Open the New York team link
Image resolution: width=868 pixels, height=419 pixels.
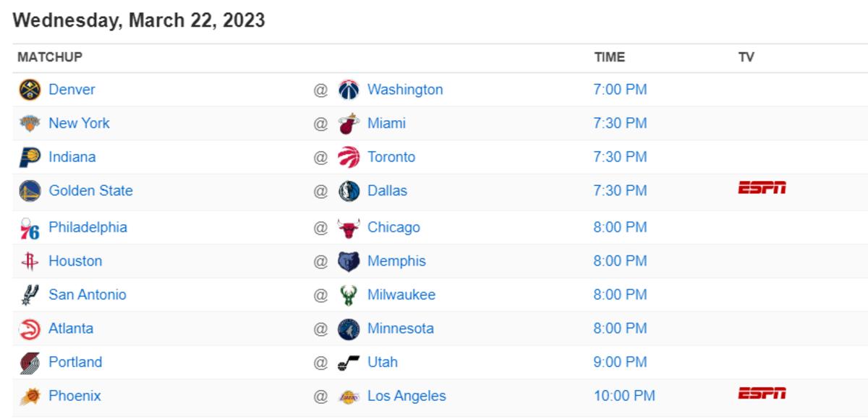[79, 123]
